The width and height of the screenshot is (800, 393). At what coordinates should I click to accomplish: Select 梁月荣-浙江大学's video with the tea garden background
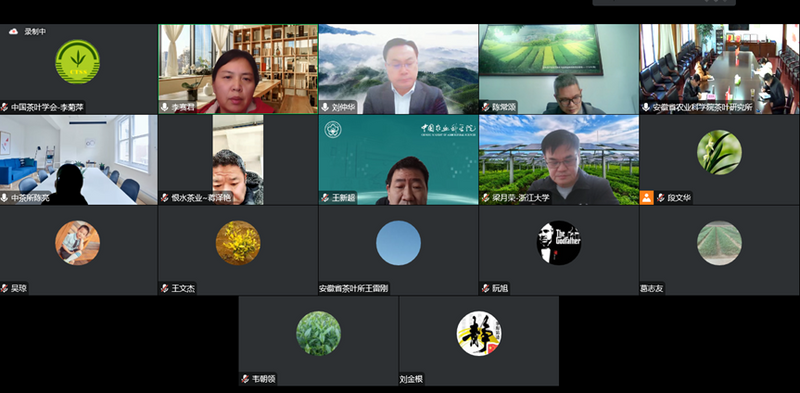559,160
